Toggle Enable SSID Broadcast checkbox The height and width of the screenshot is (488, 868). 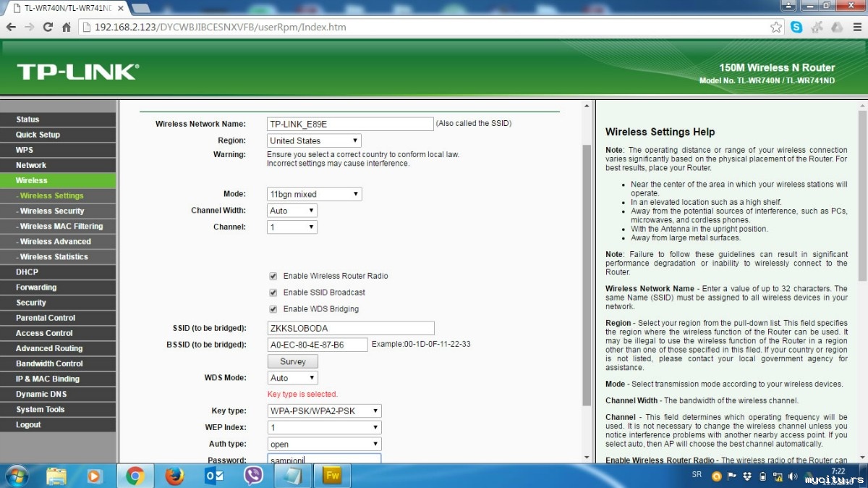tap(273, 293)
